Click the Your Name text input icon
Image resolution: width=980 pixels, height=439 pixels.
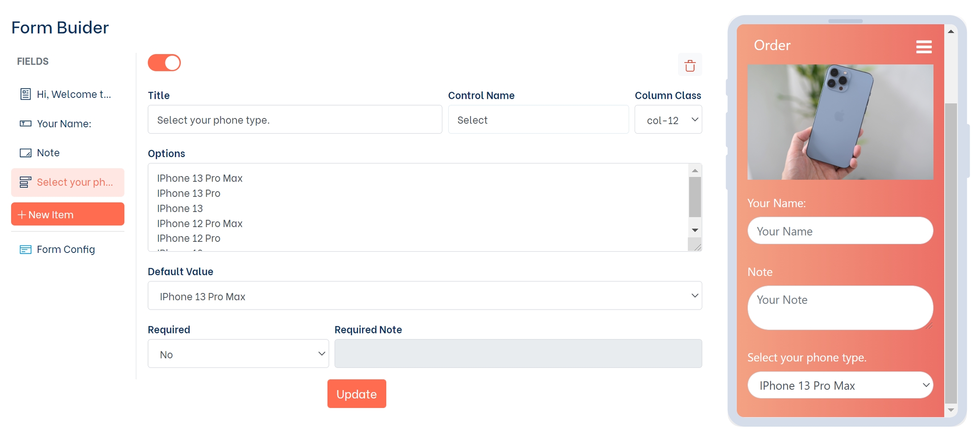click(26, 123)
